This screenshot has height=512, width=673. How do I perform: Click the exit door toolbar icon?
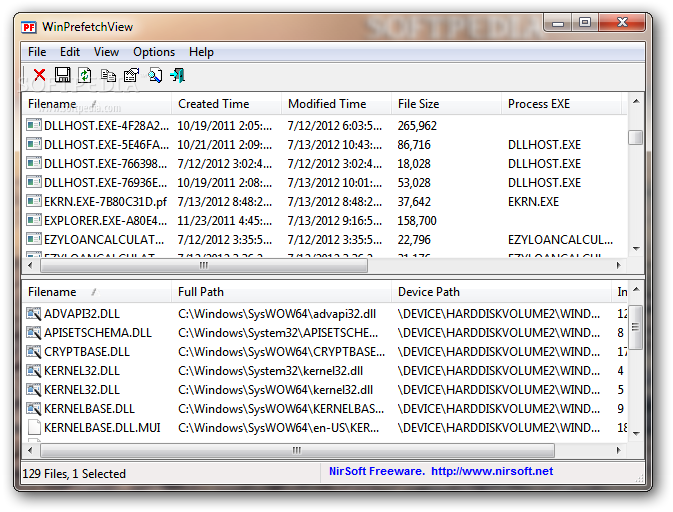[178, 75]
